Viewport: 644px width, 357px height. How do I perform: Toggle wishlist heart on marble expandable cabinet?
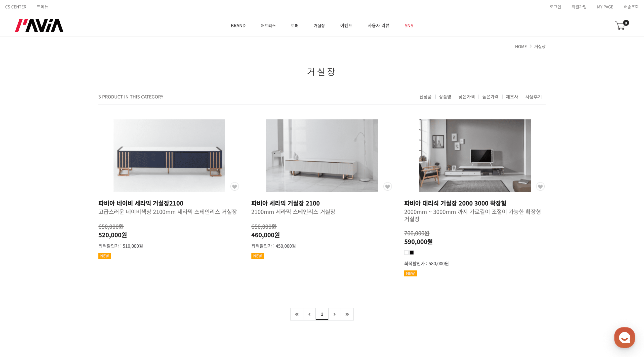(x=540, y=187)
